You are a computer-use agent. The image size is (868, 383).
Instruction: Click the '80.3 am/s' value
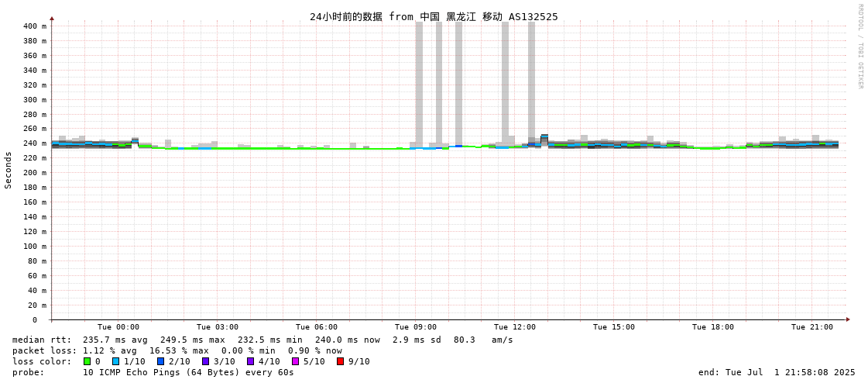tap(483, 340)
